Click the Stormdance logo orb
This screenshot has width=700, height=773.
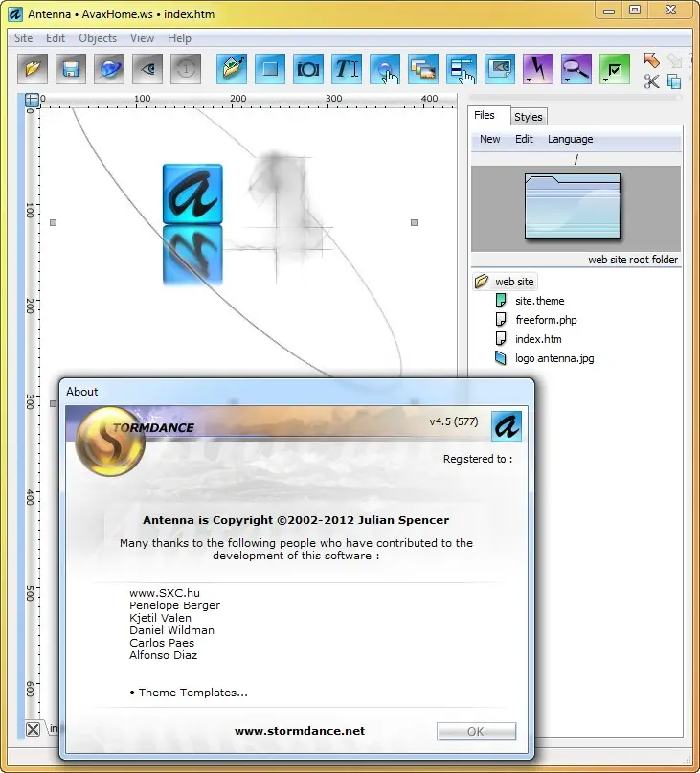110,442
